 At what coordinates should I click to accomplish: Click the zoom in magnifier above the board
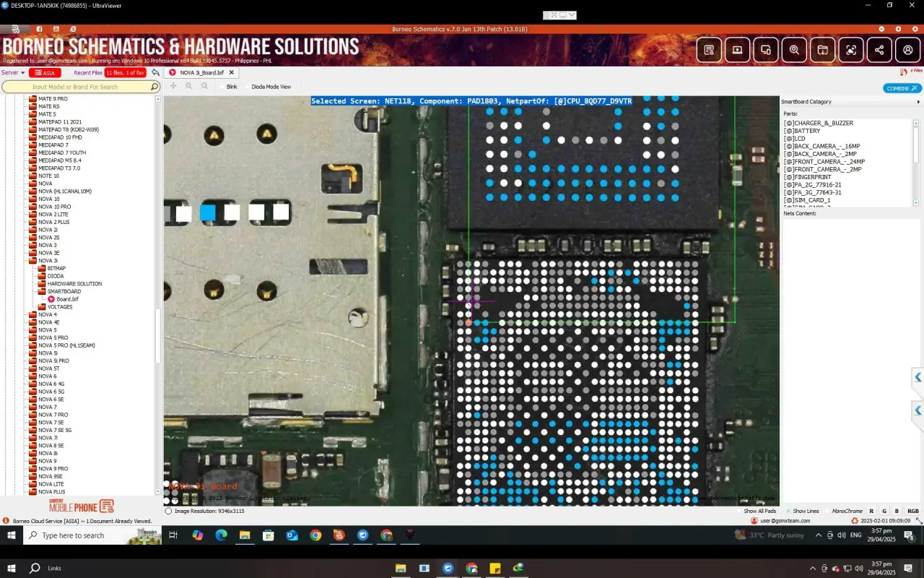click(188, 86)
